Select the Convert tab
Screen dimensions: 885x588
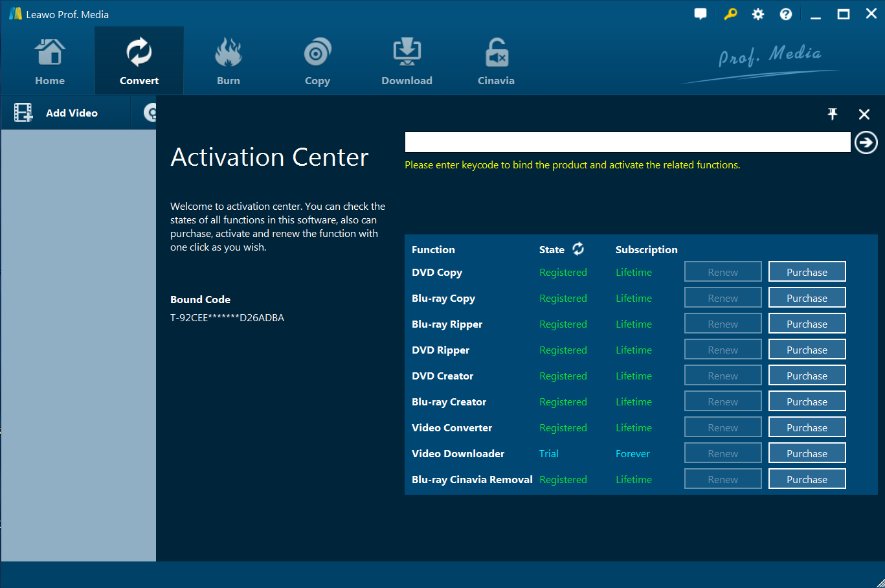coord(139,62)
